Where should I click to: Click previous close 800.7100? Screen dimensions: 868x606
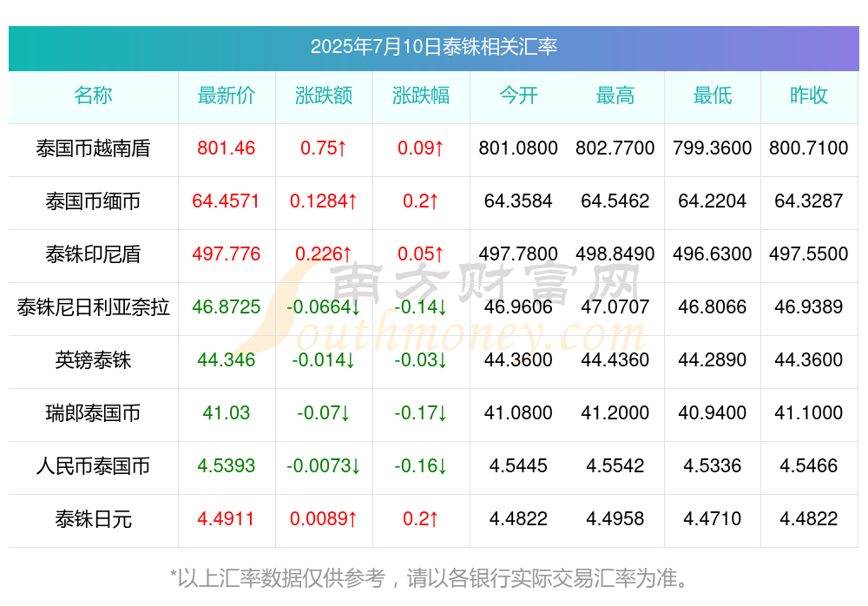[x=809, y=148]
